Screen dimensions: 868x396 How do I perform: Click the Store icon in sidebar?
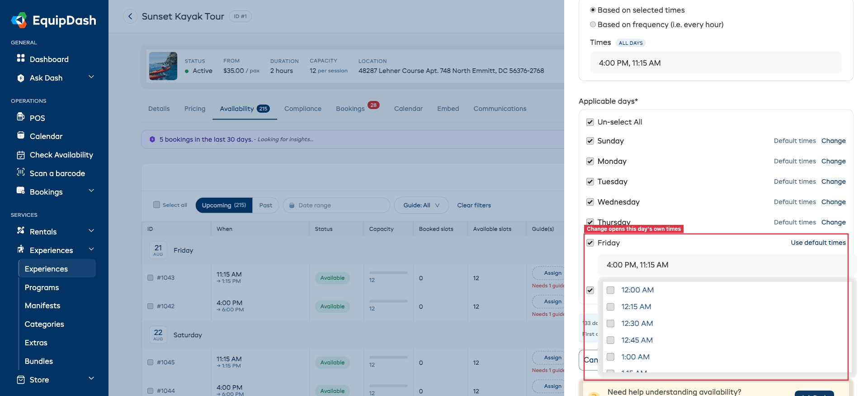click(21, 380)
